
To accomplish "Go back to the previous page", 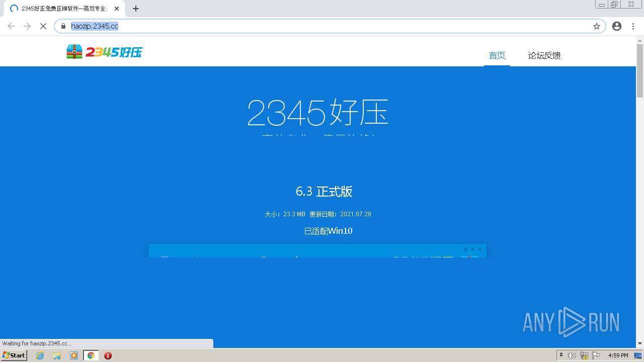I will 11,26.
